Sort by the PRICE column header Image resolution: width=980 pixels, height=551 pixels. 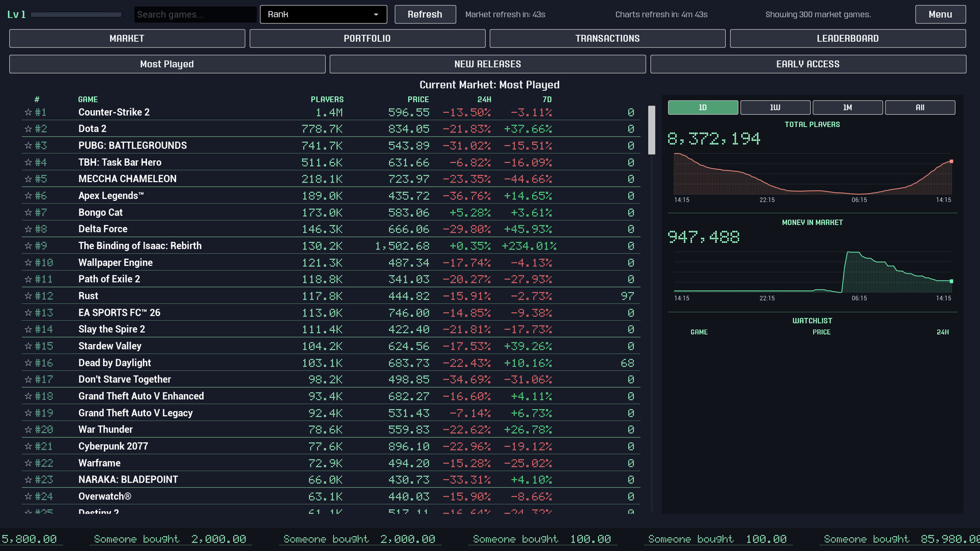[418, 99]
